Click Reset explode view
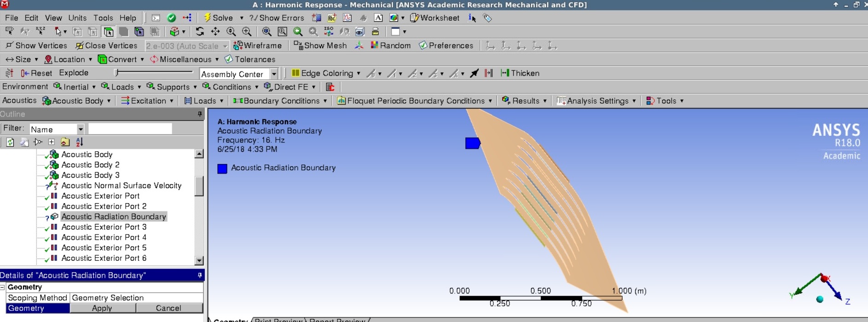This screenshot has height=322, width=868. 36,73
